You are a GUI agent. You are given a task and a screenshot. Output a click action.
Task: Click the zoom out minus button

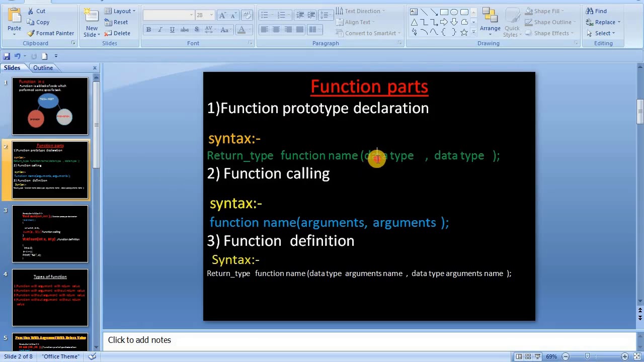[x=566, y=356]
